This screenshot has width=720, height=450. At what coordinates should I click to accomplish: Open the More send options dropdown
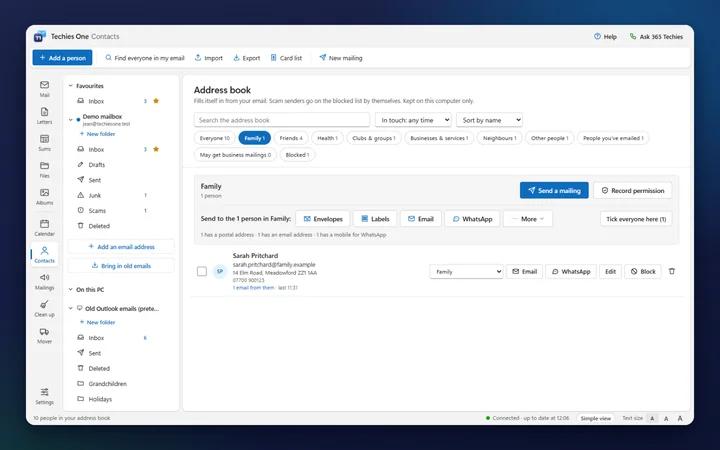pos(528,219)
